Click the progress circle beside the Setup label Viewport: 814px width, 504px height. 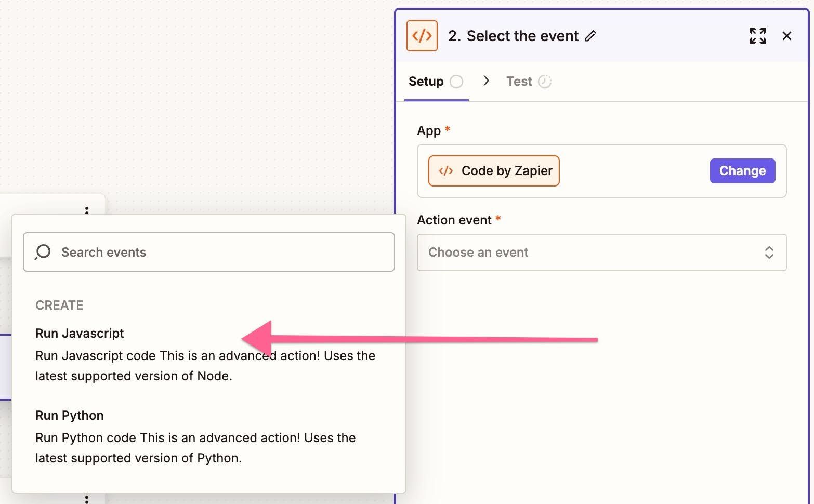point(456,82)
